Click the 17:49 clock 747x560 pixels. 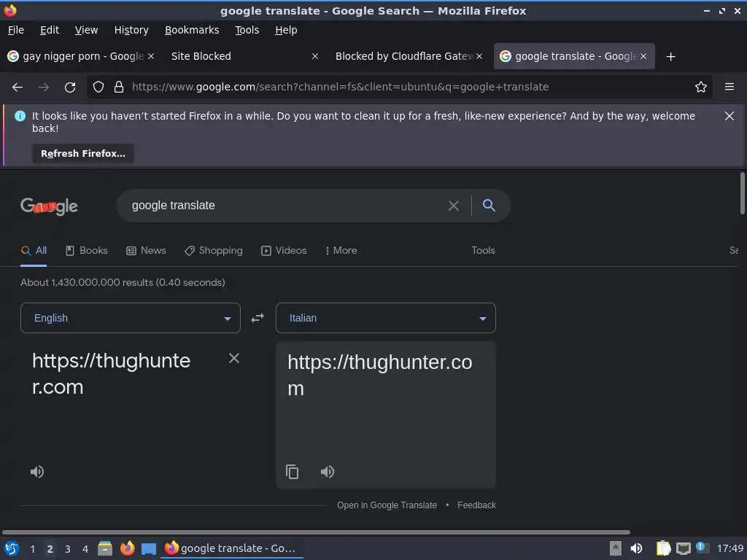click(729, 548)
